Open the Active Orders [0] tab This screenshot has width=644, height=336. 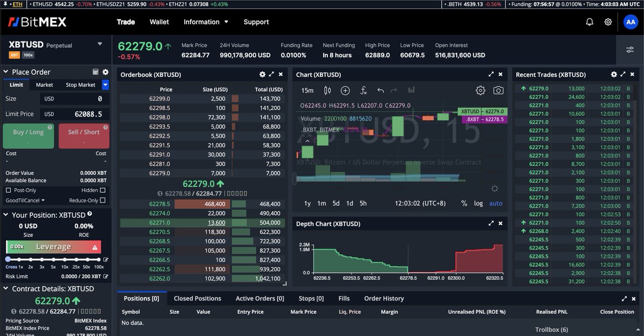(260, 298)
